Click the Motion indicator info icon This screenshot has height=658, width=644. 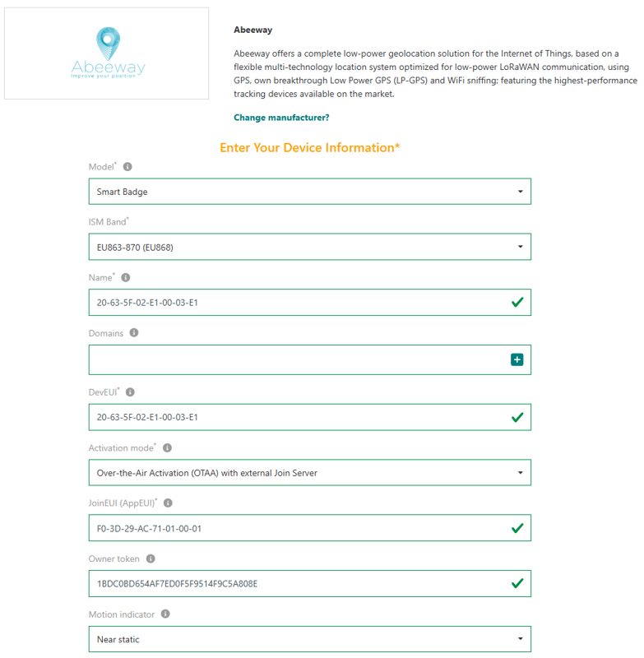(x=165, y=614)
